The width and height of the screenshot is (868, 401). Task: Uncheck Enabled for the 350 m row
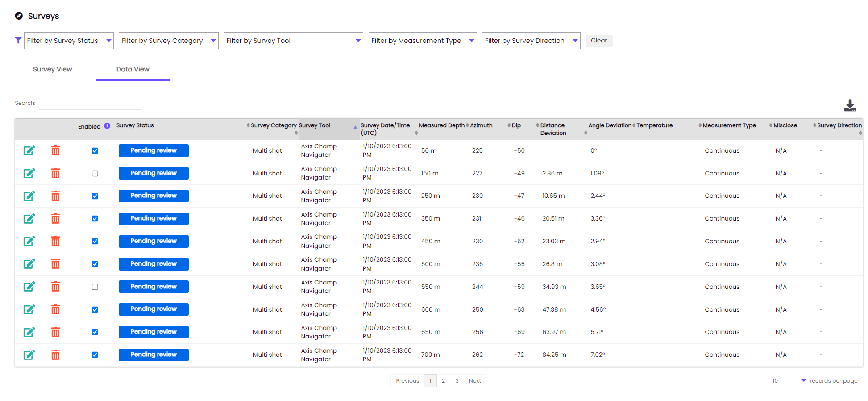[x=95, y=218]
